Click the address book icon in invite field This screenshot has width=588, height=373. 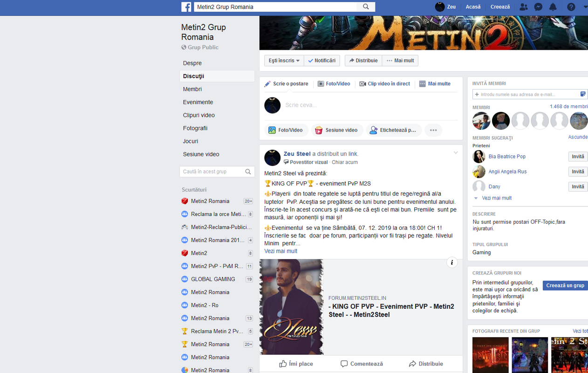click(x=583, y=94)
